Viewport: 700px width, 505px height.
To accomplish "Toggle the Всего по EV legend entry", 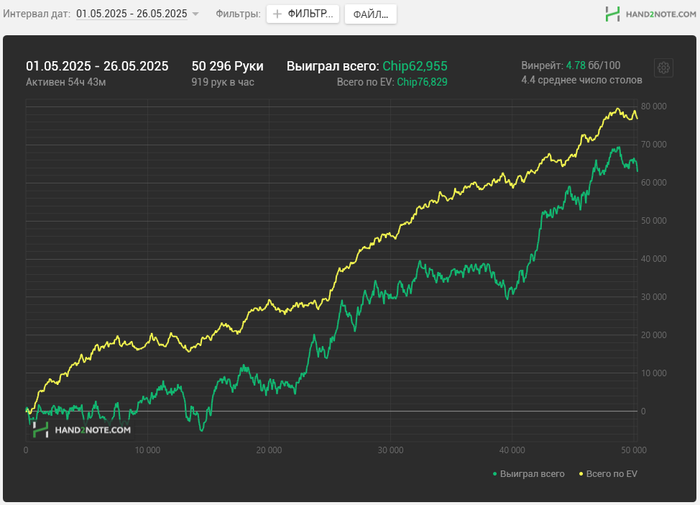I will tap(608, 474).
